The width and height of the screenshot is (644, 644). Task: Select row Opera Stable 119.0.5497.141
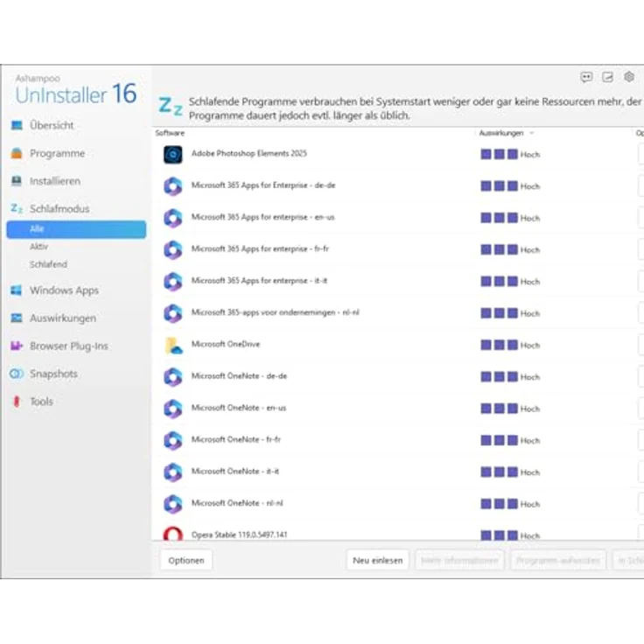(x=397, y=530)
